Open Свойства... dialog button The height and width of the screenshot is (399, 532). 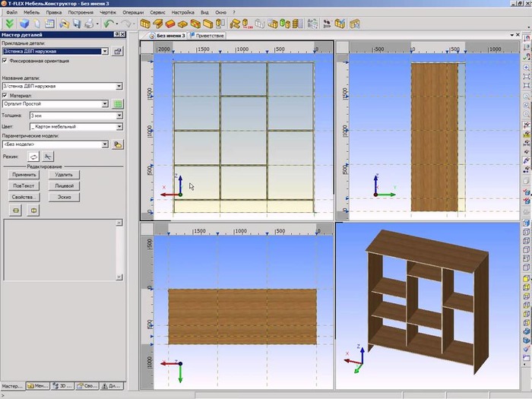(x=24, y=197)
